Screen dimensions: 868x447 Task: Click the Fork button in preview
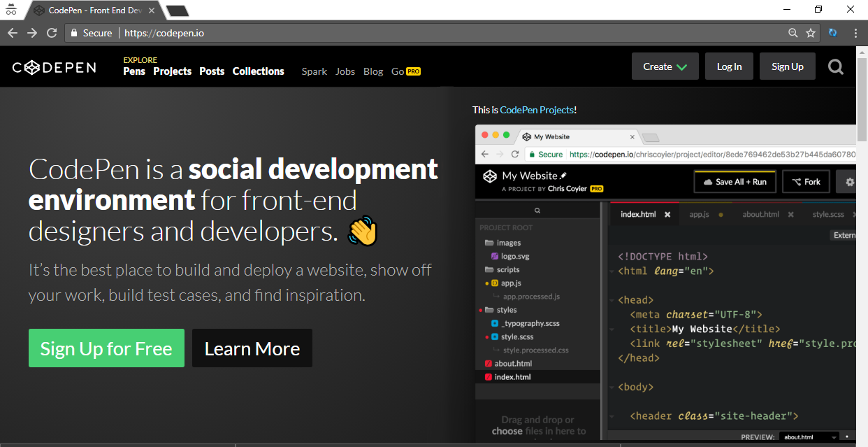(x=806, y=182)
